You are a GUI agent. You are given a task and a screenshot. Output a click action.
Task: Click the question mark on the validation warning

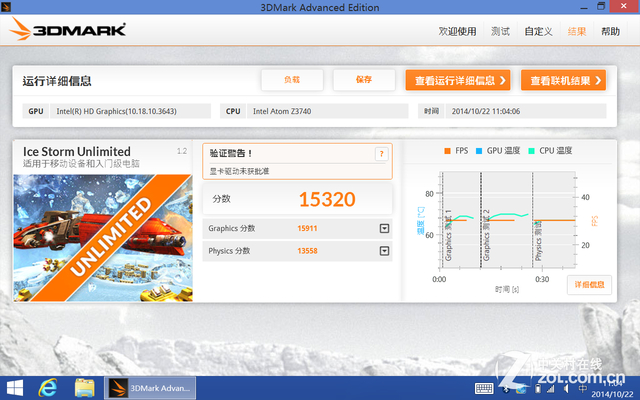tap(382, 154)
